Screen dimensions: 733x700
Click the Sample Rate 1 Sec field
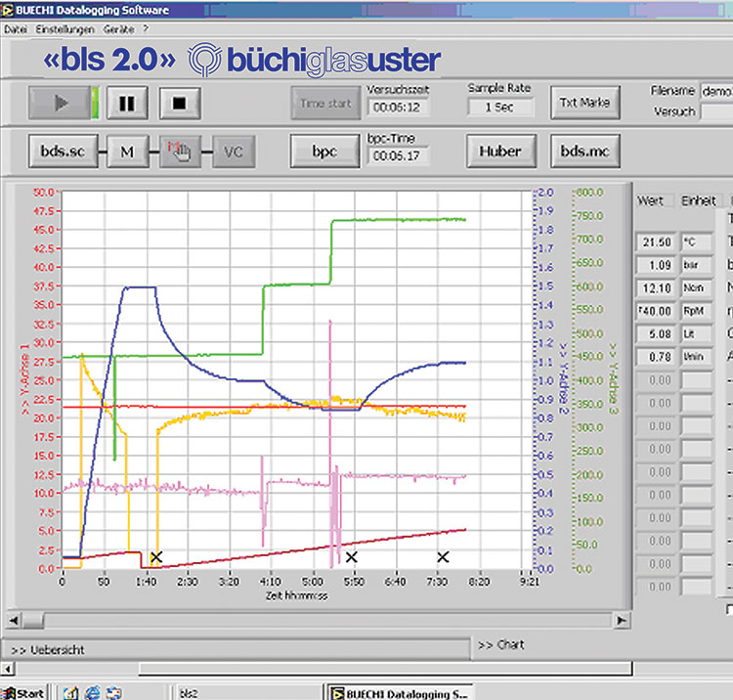pyautogui.click(x=499, y=108)
